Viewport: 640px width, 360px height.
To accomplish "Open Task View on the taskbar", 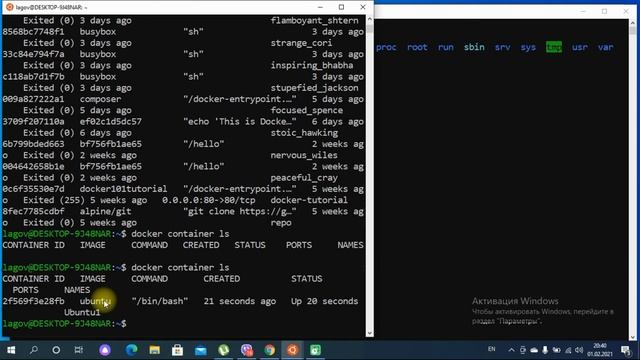I will point(79,350).
